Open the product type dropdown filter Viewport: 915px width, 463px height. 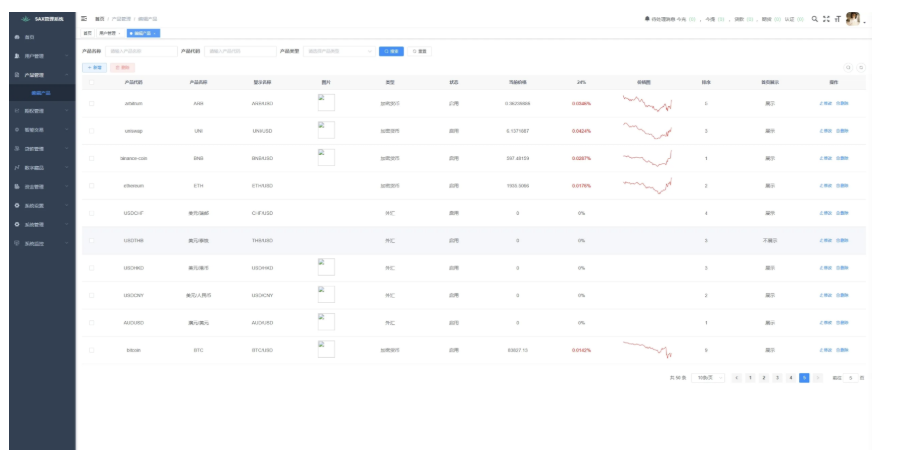pyautogui.click(x=338, y=50)
